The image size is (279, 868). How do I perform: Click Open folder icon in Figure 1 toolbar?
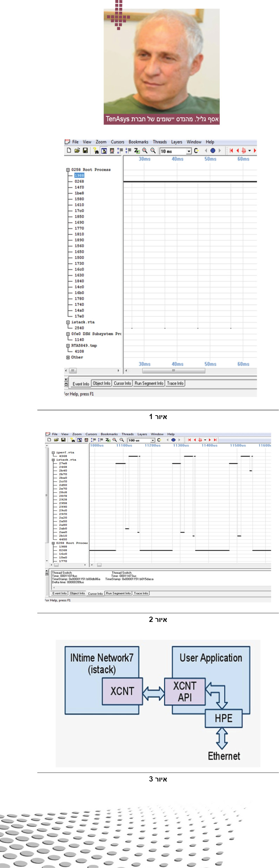pyautogui.click(x=77, y=150)
